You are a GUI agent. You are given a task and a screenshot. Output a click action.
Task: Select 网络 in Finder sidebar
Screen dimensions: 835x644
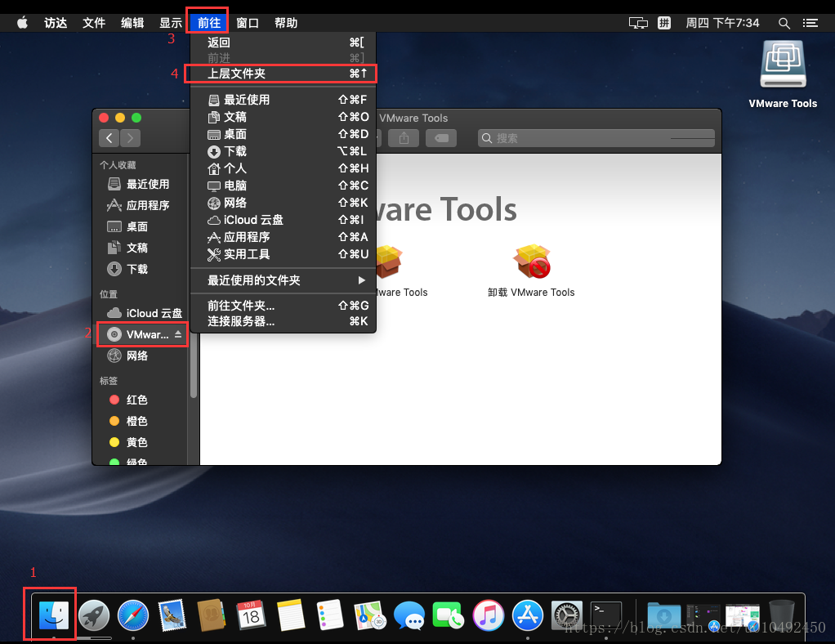point(140,356)
